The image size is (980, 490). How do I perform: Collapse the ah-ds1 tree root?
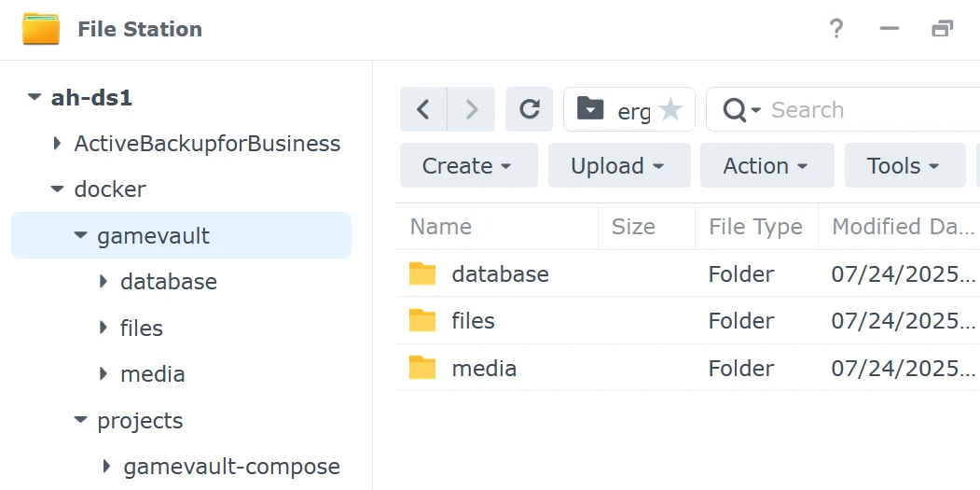click(x=35, y=98)
